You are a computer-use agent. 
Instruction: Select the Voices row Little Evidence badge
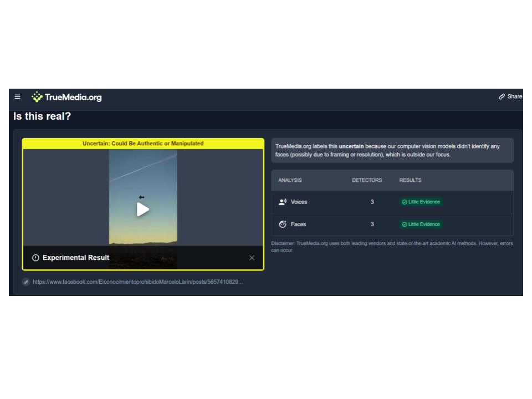pyautogui.click(x=421, y=202)
